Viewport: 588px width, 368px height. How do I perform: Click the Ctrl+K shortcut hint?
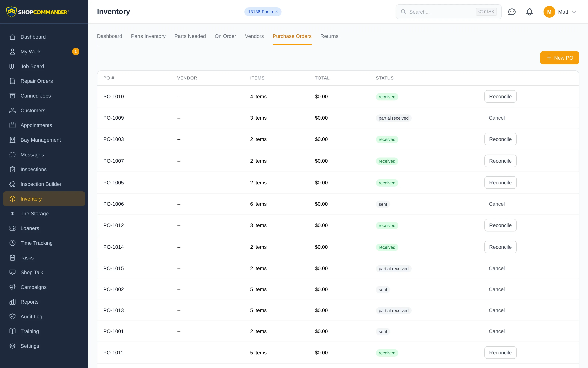486,11
